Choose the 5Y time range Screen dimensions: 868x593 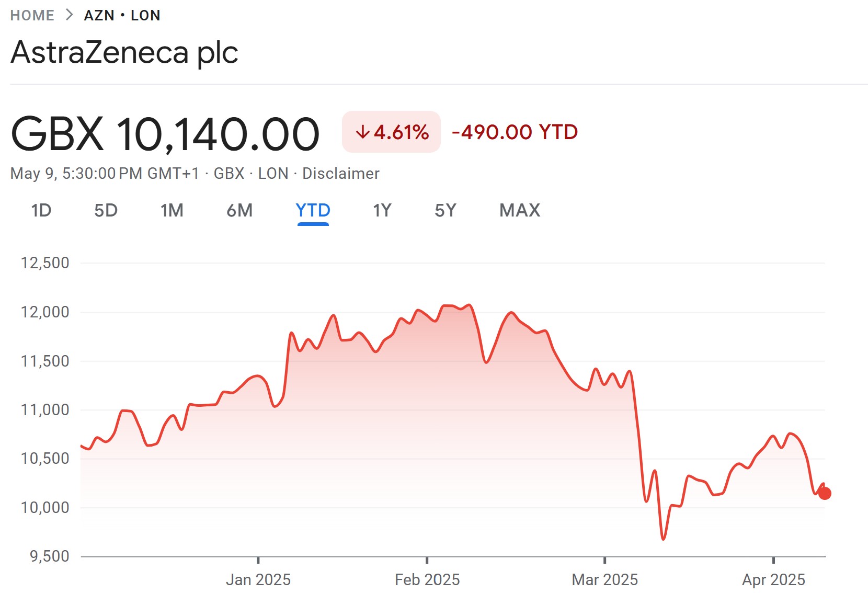446,210
